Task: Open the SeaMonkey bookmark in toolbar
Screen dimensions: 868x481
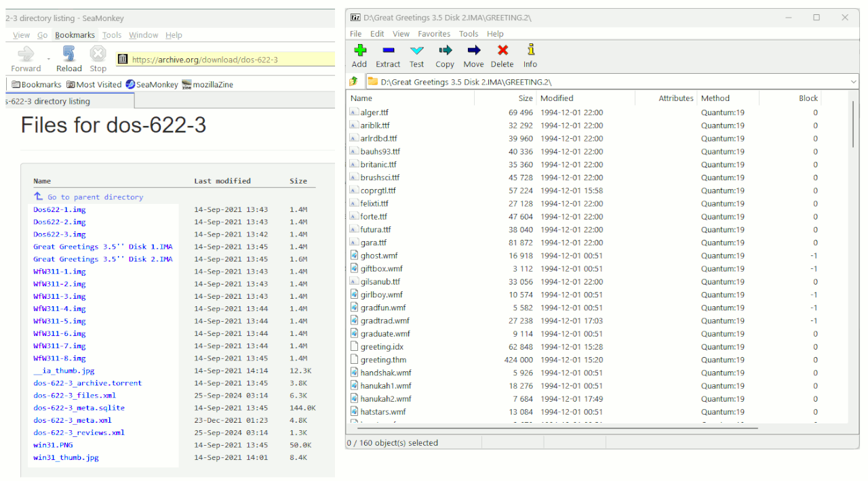Action: click(152, 85)
